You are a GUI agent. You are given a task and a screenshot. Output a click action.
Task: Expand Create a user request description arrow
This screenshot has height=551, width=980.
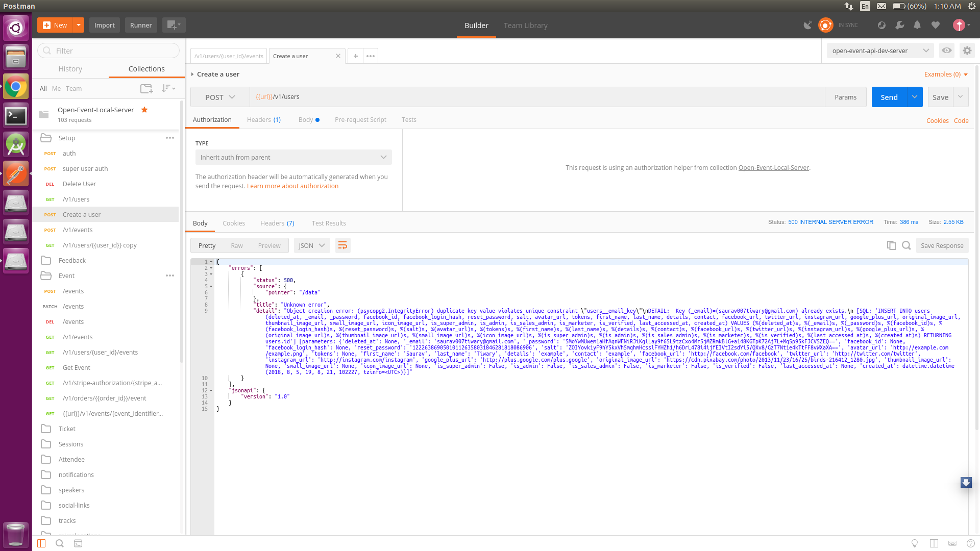click(x=192, y=74)
